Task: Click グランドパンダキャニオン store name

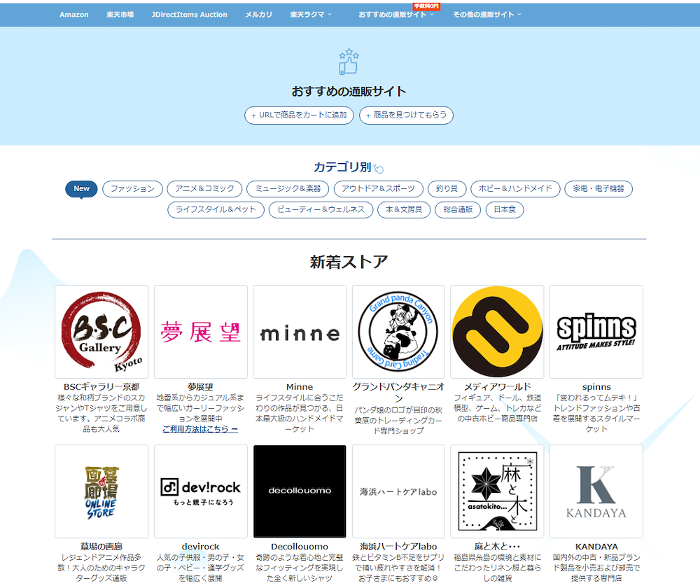Action: click(x=399, y=393)
